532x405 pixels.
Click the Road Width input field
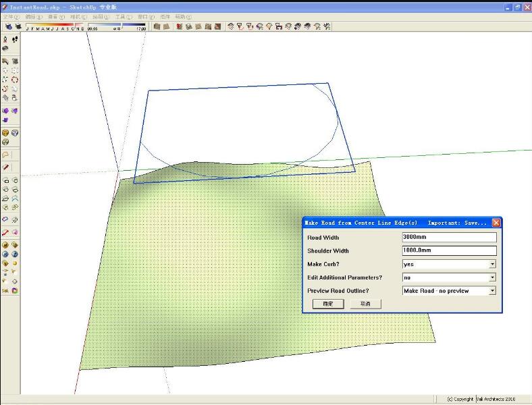pos(449,238)
